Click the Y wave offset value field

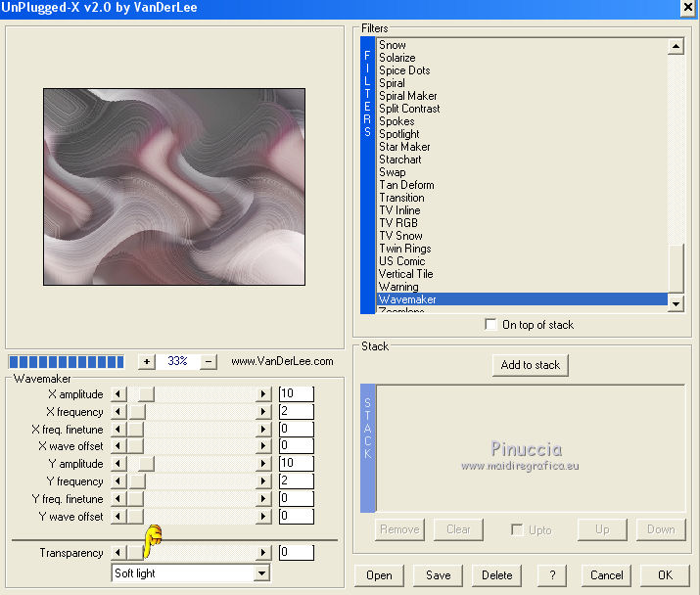(297, 516)
